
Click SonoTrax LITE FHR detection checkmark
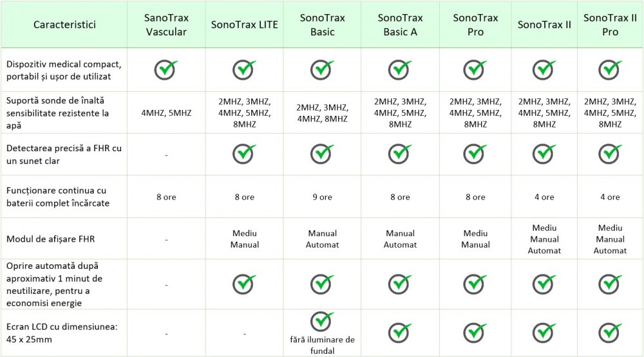tap(244, 154)
